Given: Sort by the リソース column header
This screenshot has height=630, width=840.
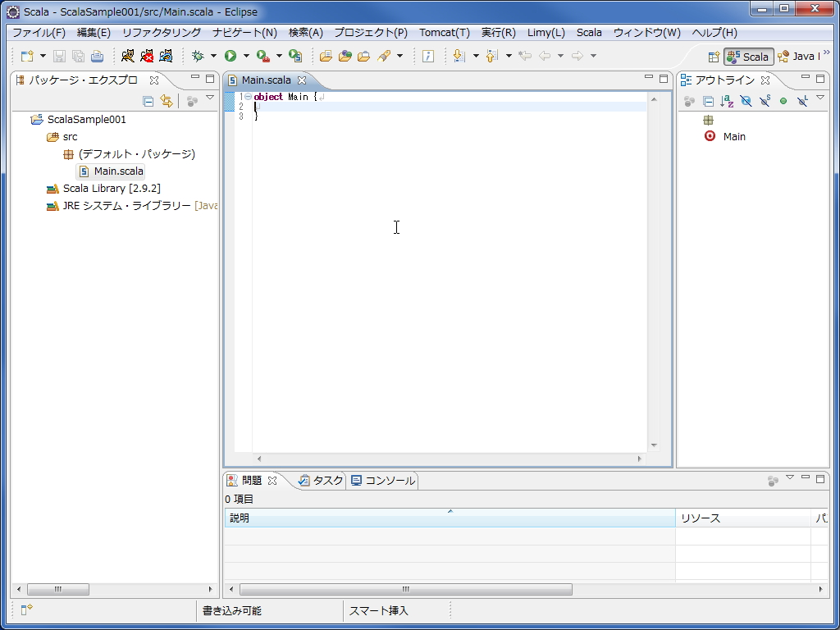Looking at the screenshot, I should [x=743, y=518].
